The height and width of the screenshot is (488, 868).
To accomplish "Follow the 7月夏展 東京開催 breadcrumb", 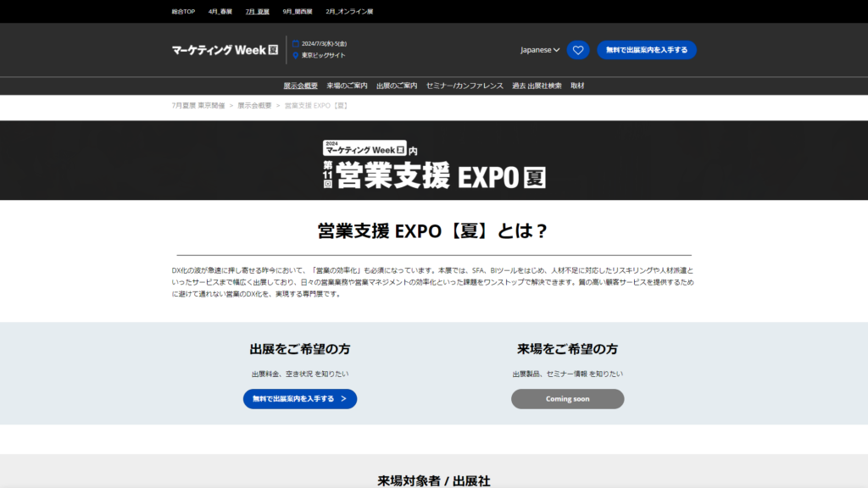I will tap(198, 106).
